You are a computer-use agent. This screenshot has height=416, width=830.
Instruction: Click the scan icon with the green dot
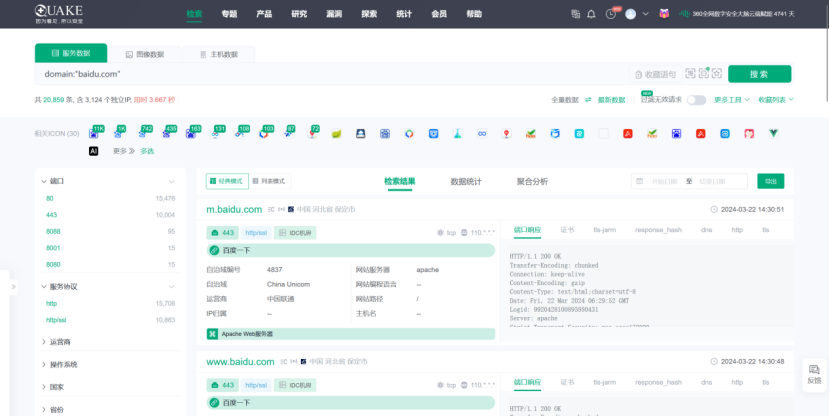(x=703, y=74)
